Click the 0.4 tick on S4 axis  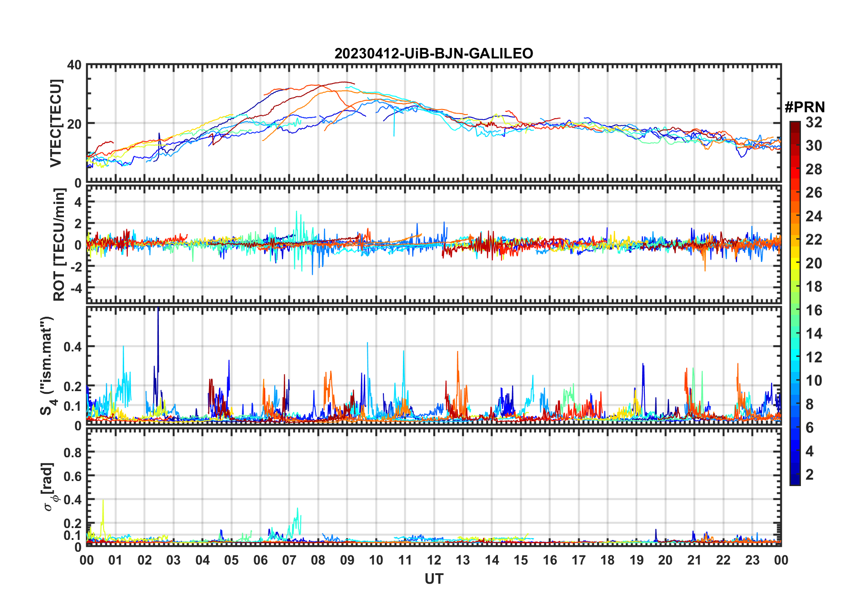pos(73,346)
